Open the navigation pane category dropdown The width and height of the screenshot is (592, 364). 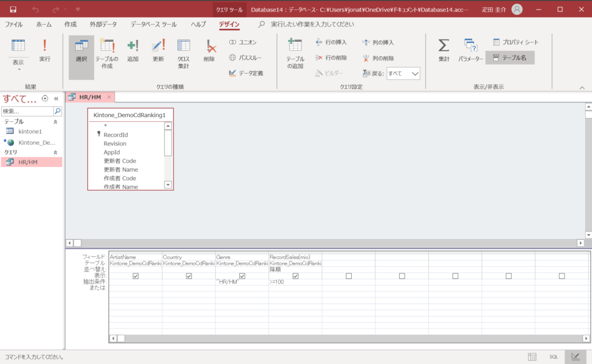point(45,98)
